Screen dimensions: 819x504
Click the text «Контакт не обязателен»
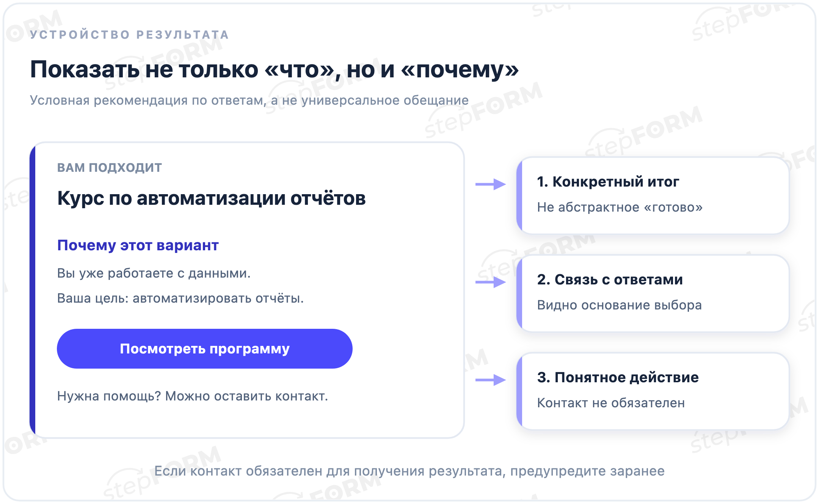pos(611,403)
